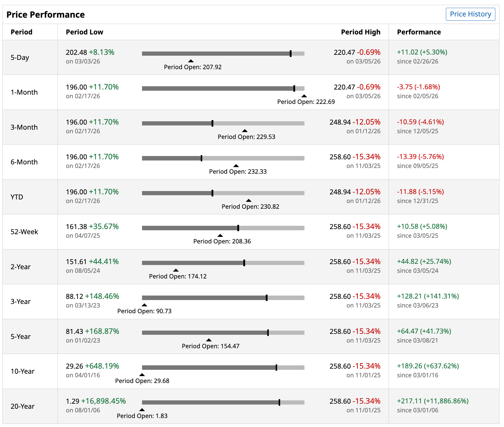Image resolution: width=504 pixels, height=427 pixels.
Task: Click the 10-Year Period Open triangle marker
Action: pyautogui.click(x=142, y=375)
